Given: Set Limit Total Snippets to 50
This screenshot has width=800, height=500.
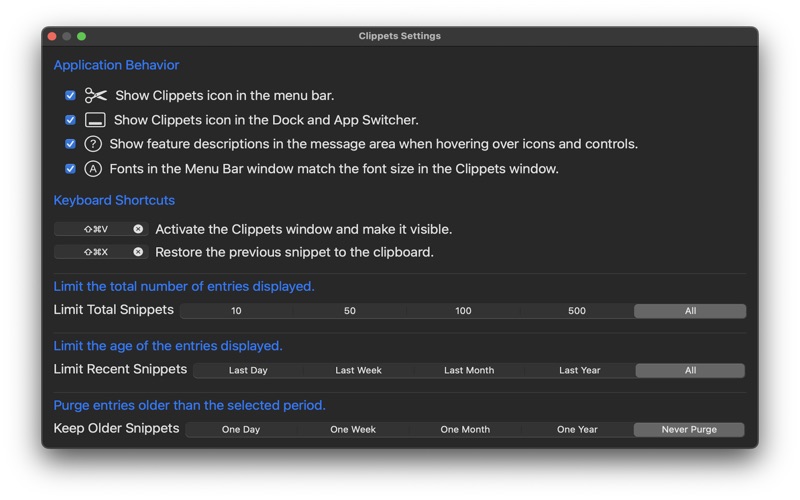Looking at the screenshot, I should [349, 311].
